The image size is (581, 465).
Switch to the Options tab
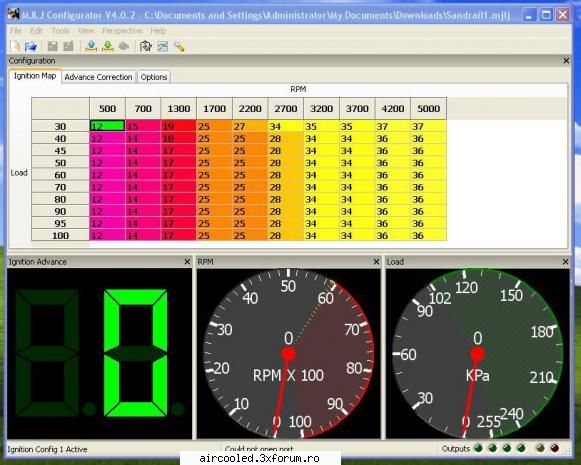(154, 77)
